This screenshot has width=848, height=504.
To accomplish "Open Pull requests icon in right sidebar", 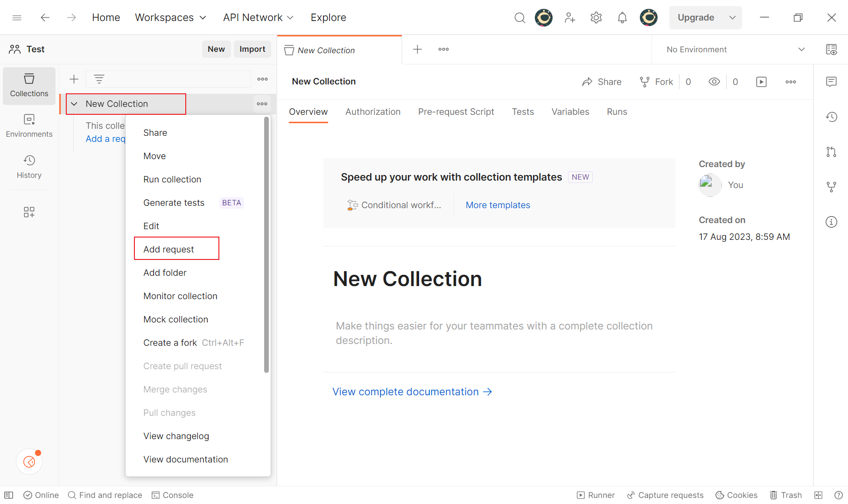I will point(831,152).
